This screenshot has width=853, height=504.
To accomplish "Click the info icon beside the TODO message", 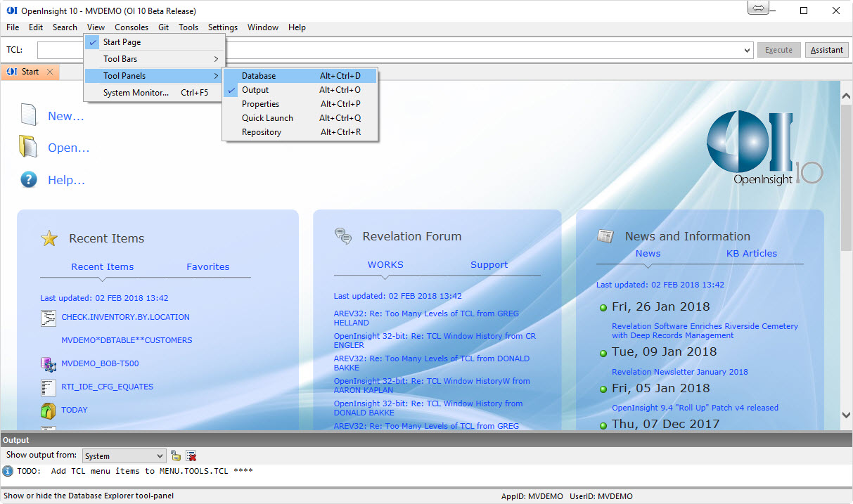I will point(8,471).
